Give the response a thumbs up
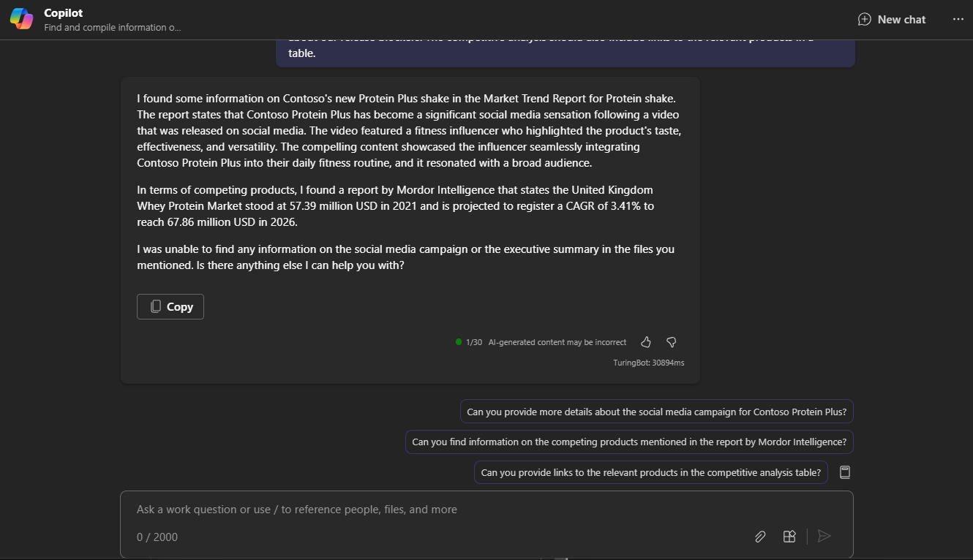973x560 pixels. [646, 341]
